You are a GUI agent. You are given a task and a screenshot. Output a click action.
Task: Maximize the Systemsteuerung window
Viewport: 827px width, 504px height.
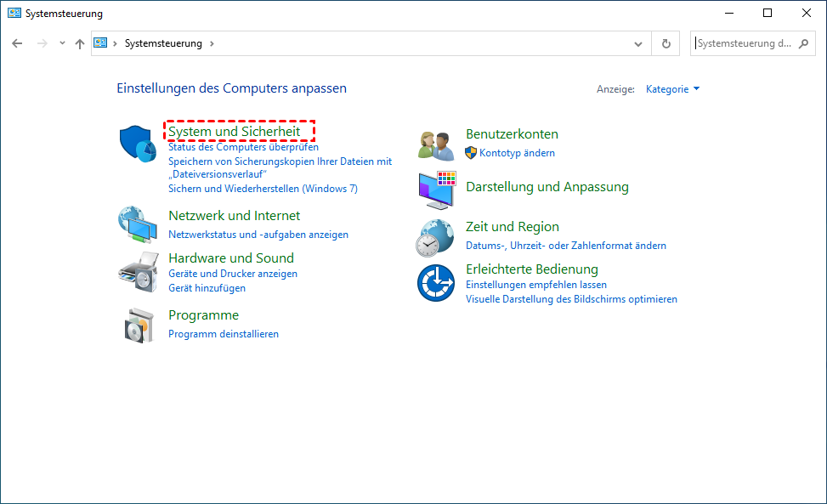click(x=768, y=14)
